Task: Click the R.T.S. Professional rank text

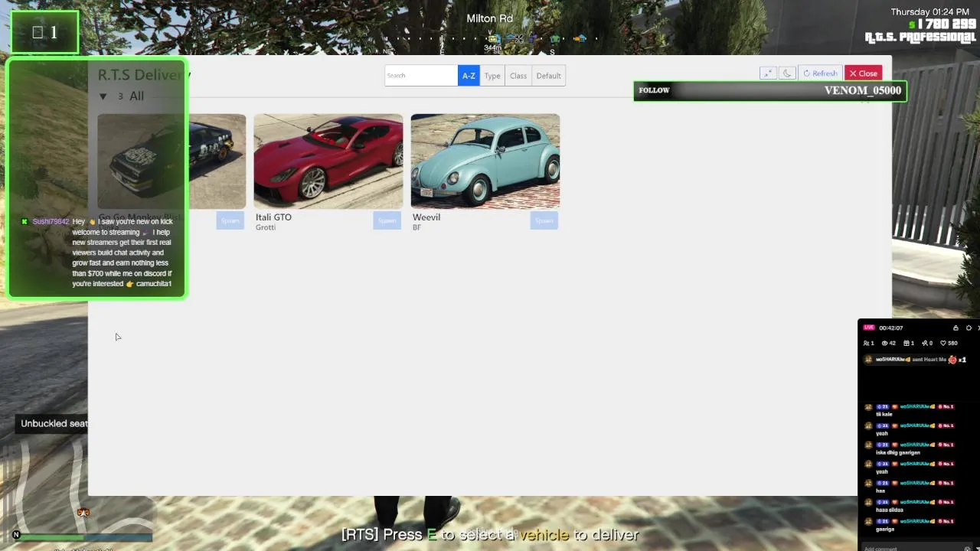Action: [x=920, y=37]
